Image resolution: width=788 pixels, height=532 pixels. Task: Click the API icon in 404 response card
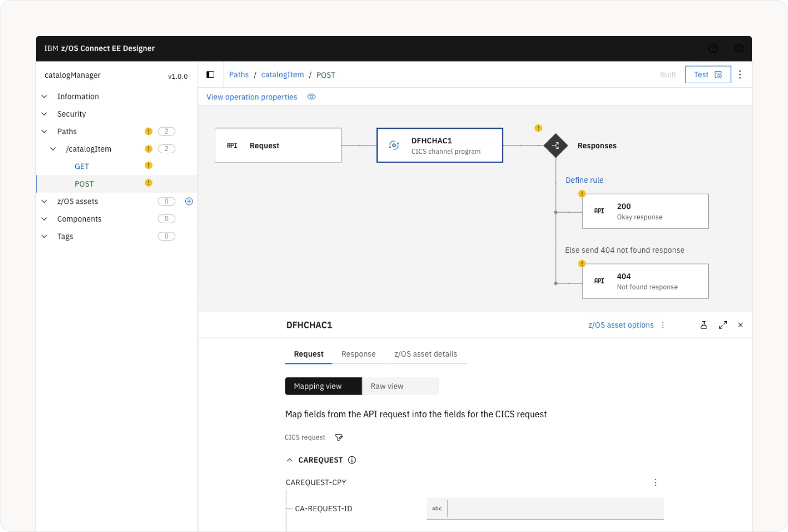(x=599, y=281)
